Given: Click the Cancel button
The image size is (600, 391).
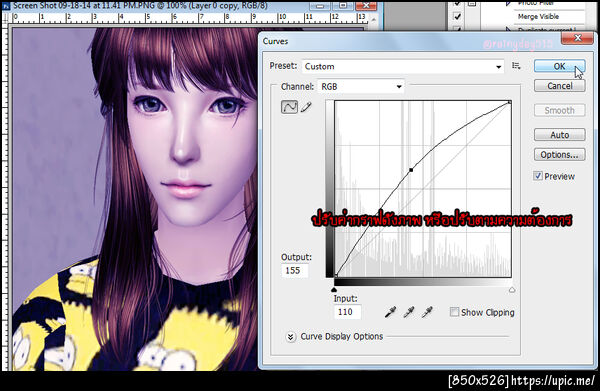Looking at the screenshot, I should point(559,86).
